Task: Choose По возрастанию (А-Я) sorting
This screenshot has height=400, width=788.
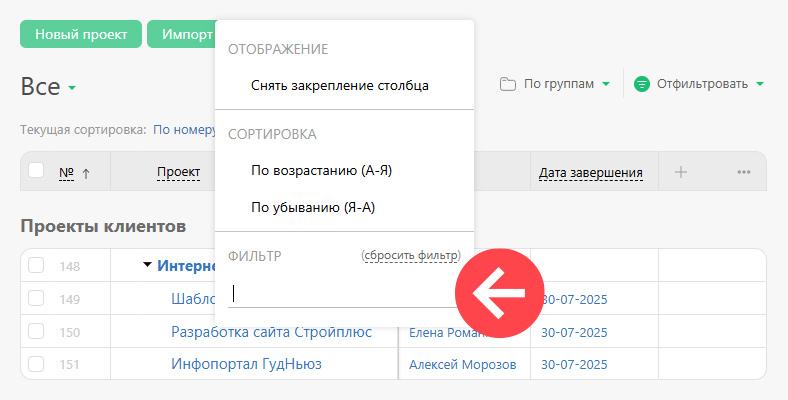Action: 322,170
